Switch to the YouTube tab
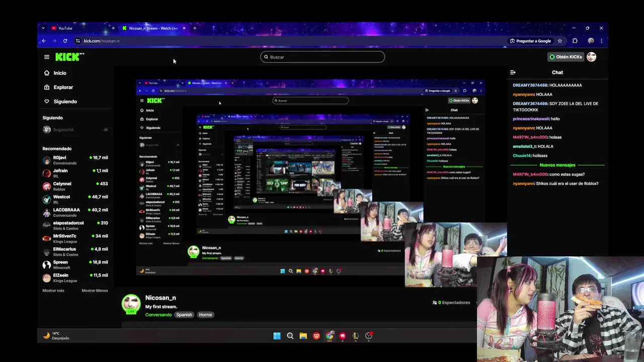644x362 pixels. (80, 28)
